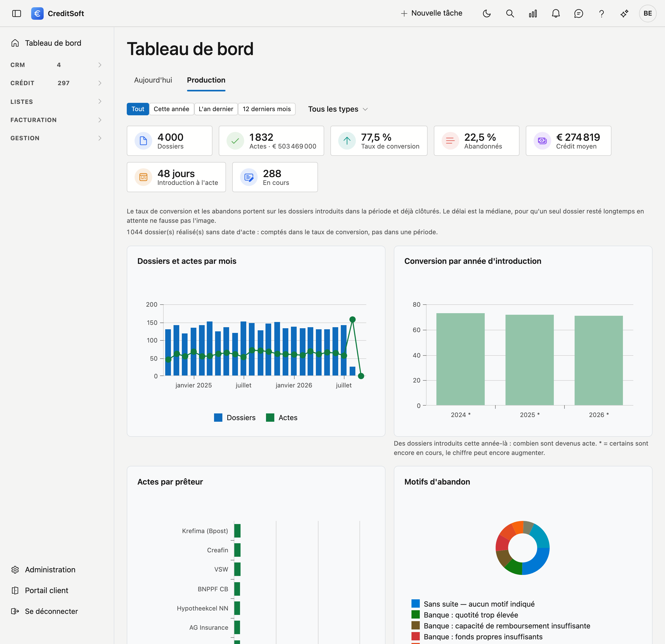This screenshot has width=665, height=644.
Task: Select the 12 derniers mois filter
Action: [267, 109]
